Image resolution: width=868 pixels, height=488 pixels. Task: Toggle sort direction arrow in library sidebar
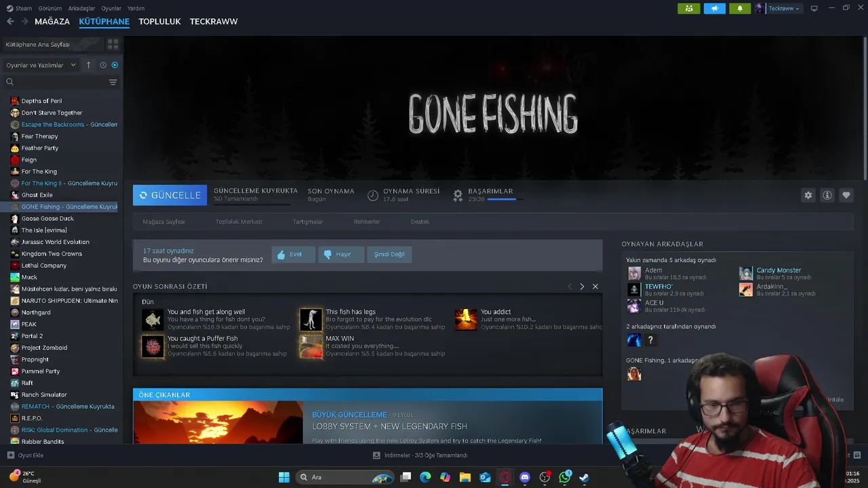coord(88,65)
